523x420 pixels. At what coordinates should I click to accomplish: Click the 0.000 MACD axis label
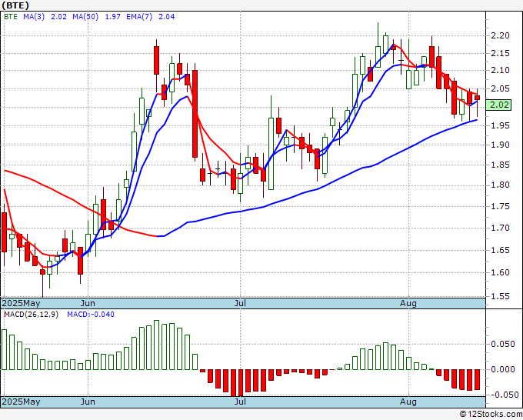tap(503, 369)
